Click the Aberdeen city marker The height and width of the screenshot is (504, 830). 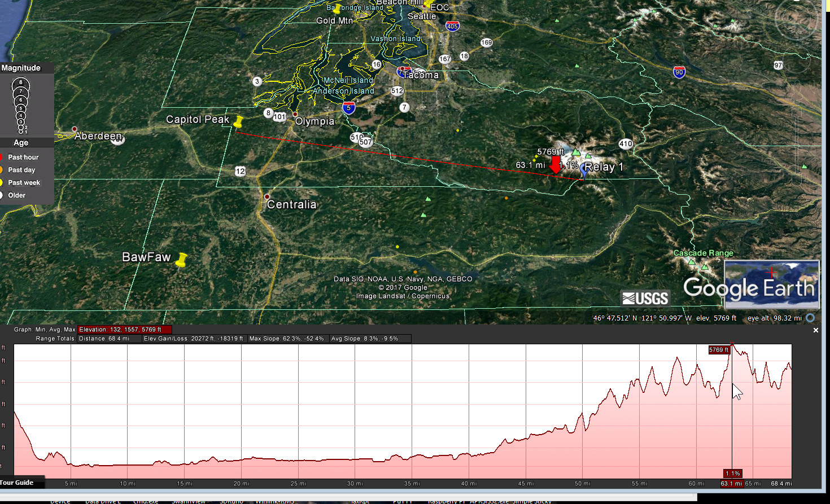pos(74,129)
